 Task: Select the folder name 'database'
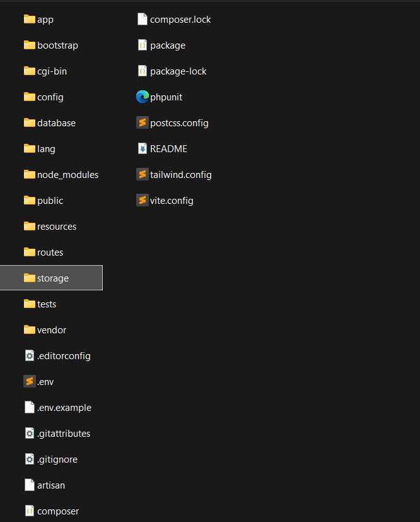56,123
